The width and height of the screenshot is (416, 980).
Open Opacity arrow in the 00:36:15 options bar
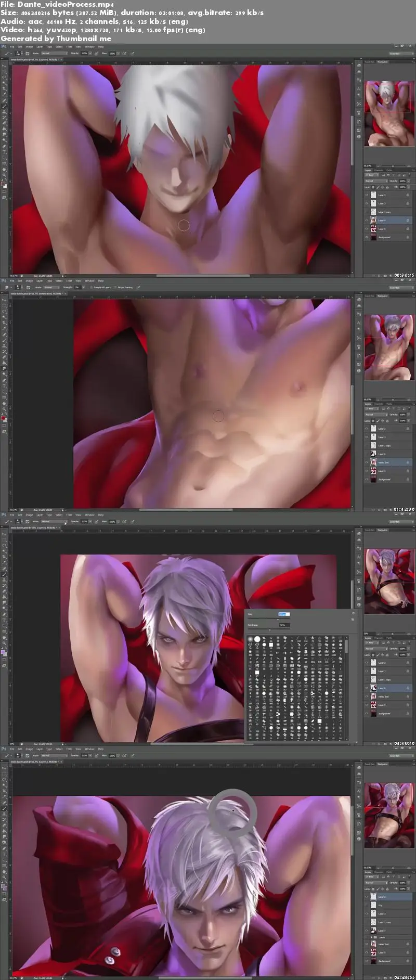pyautogui.click(x=90, y=53)
